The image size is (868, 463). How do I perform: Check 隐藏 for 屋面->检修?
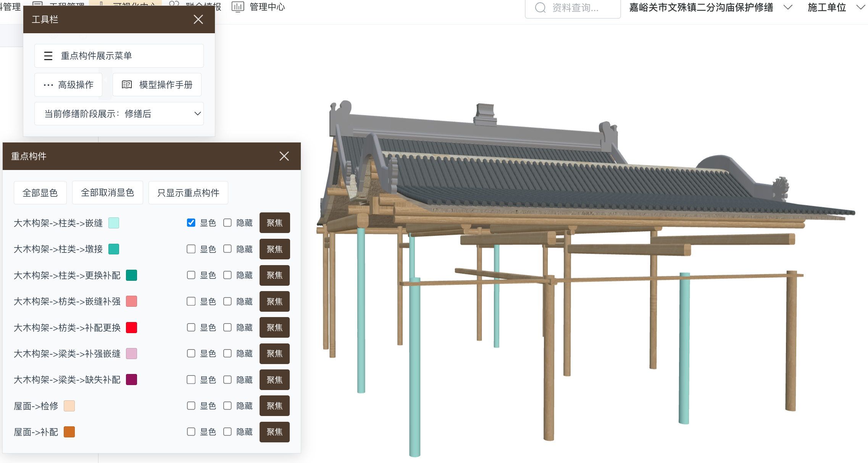[x=227, y=406]
